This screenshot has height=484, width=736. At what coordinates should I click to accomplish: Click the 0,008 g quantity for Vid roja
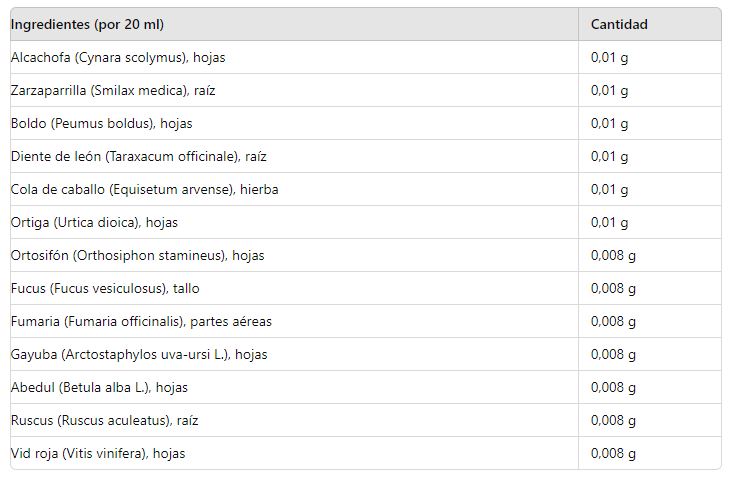pyautogui.click(x=613, y=453)
